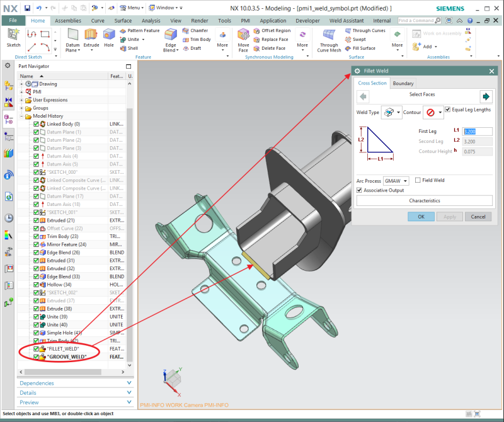
Task: Toggle Equal Leg Lengths checkbox
Action: [x=448, y=109]
